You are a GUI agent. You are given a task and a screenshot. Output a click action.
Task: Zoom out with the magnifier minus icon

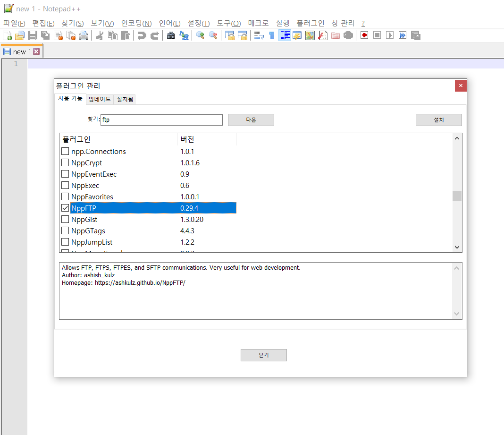213,35
